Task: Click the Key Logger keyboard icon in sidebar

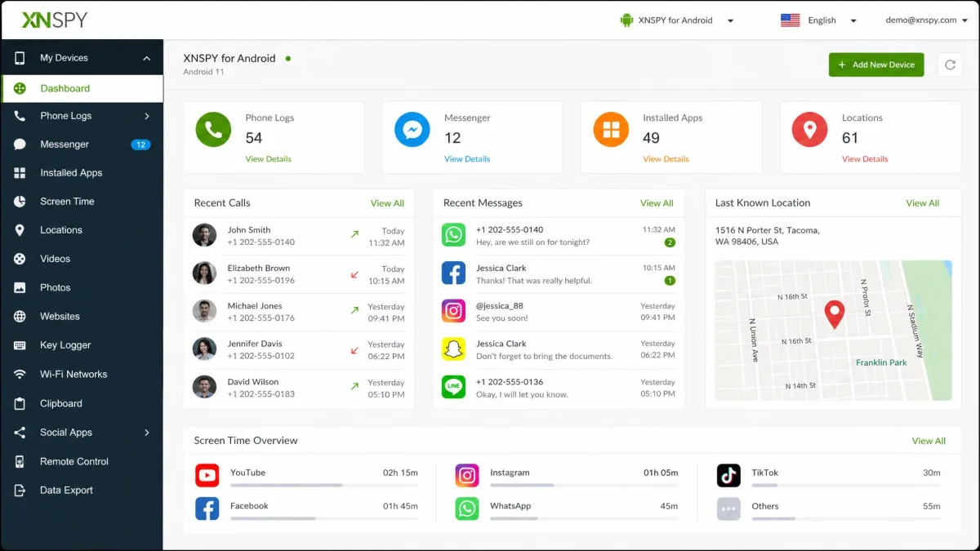Action: [x=20, y=345]
